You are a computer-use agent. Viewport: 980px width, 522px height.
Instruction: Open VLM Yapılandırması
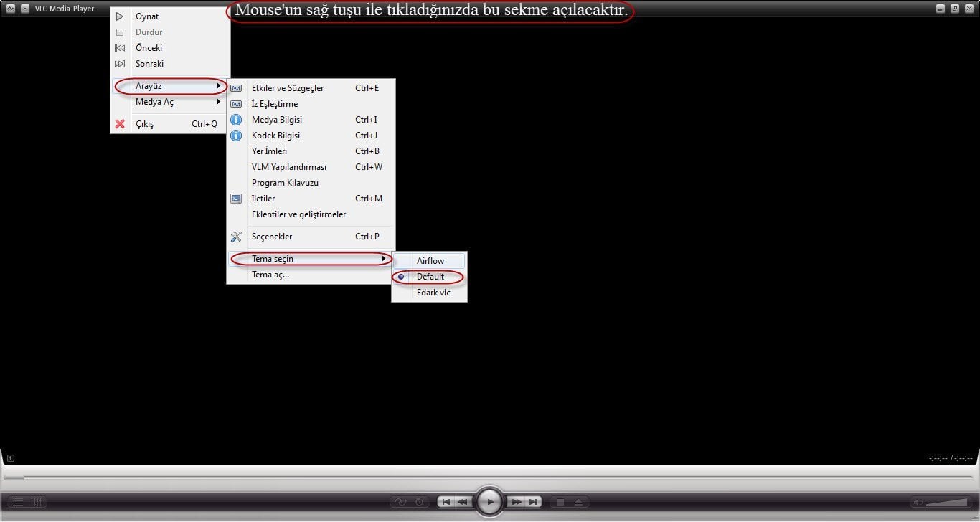coord(311,167)
